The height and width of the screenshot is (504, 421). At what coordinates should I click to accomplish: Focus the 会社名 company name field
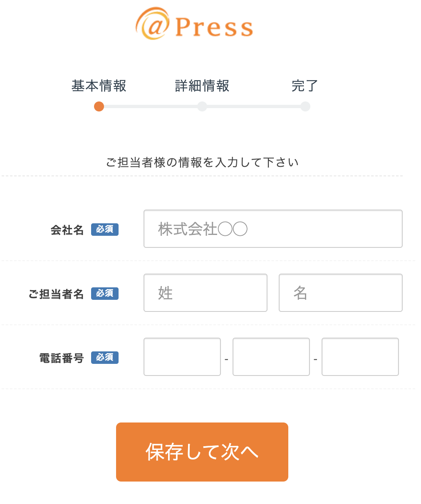click(273, 229)
